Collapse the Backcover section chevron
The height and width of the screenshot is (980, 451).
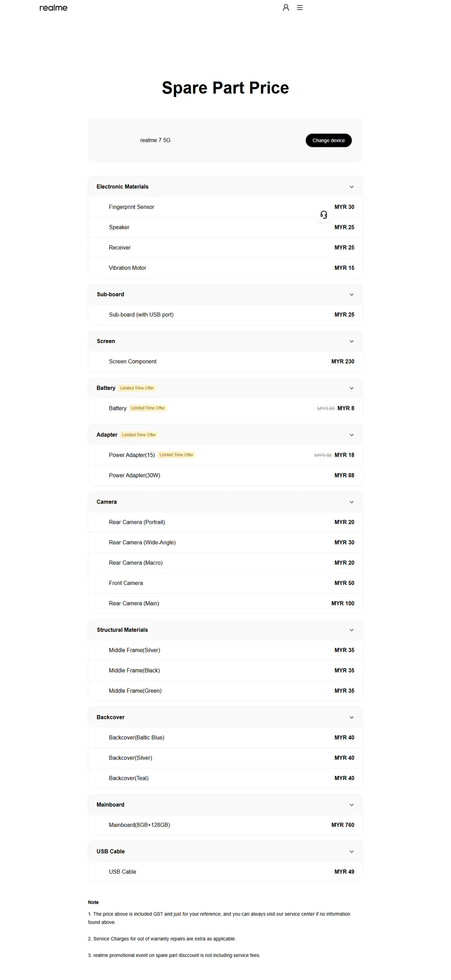tap(352, 718)
